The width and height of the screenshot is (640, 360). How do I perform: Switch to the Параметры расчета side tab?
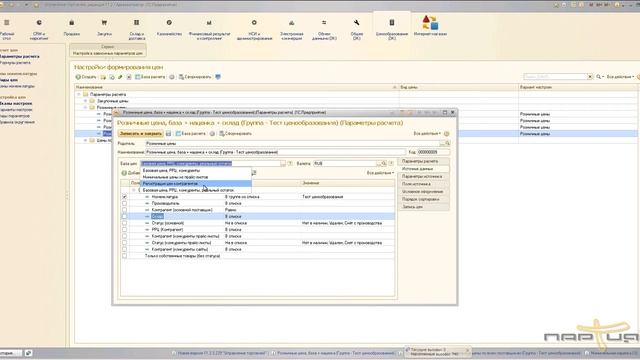[423, 161]
